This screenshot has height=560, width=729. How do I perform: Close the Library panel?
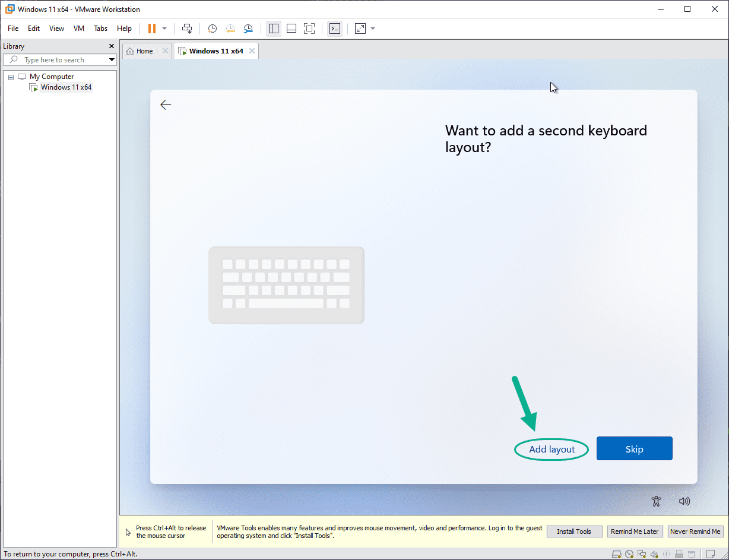click(112, 46)
